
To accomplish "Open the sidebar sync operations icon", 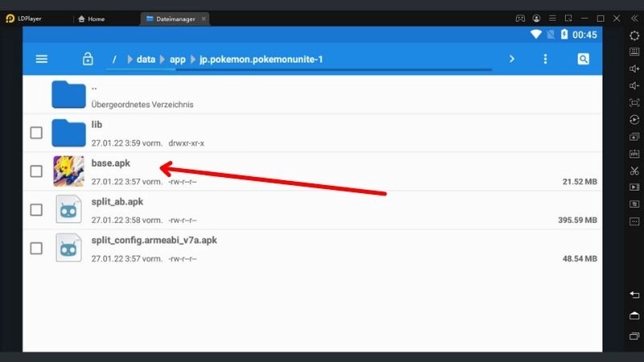I will pos(634,120).
